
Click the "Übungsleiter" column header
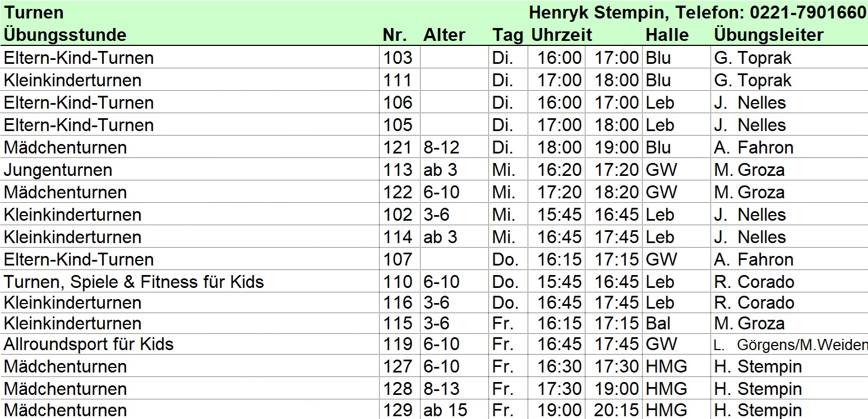point(768,35)
